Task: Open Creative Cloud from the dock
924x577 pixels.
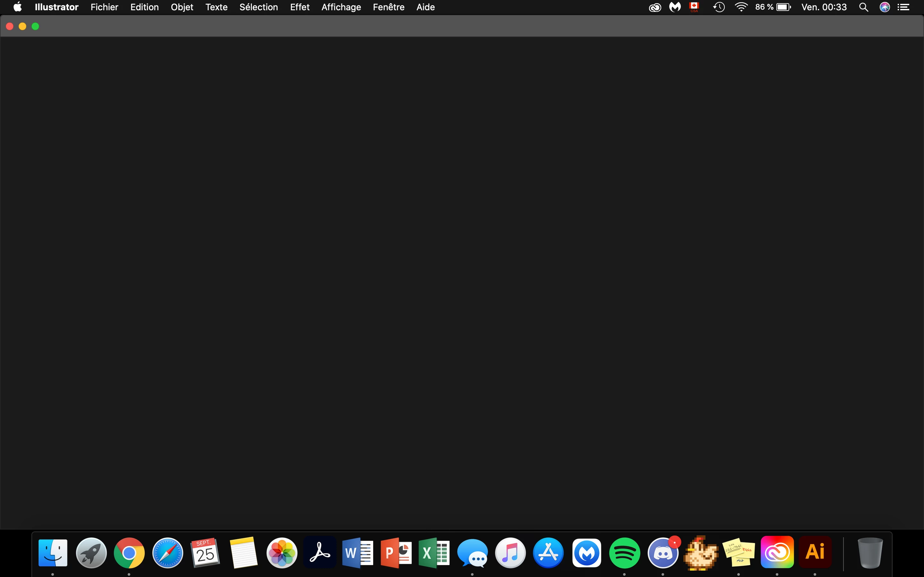Action: pos(777,552)
